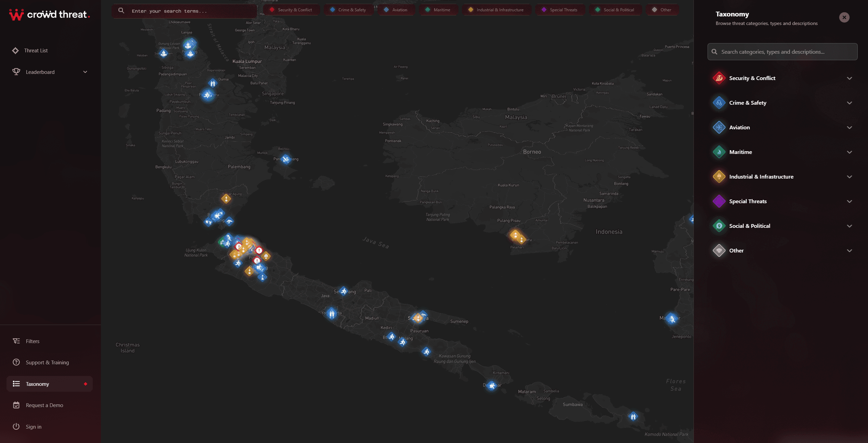The height and width of the screenshot is (443, 868).
Task: Select the Taxonomy menu item
Action: click(50, 384)
